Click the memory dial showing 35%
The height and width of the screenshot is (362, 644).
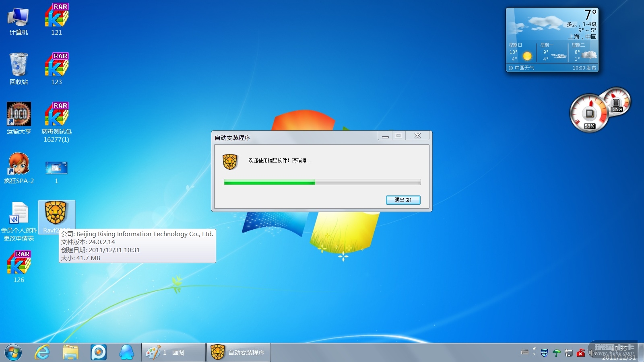pos(616,102)
